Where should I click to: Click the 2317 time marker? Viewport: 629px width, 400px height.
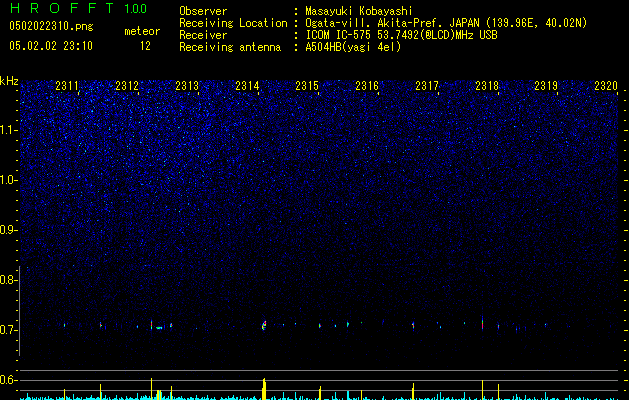point(427,86)
